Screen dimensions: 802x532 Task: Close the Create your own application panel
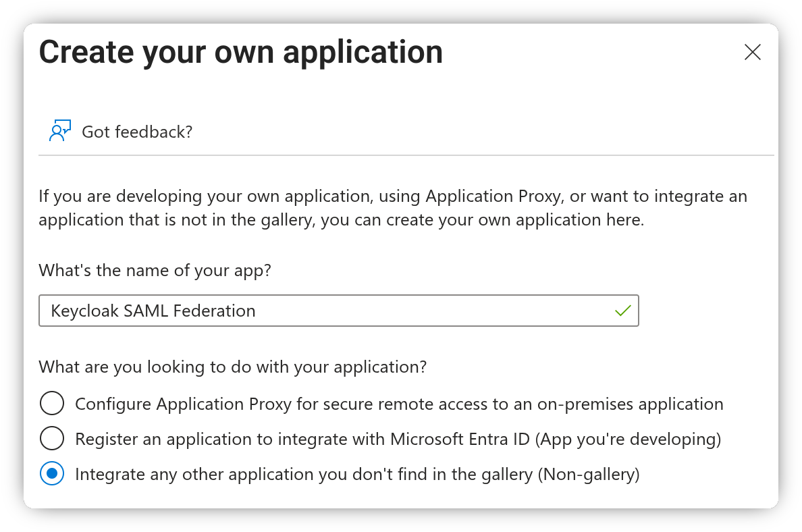point(752,52)
